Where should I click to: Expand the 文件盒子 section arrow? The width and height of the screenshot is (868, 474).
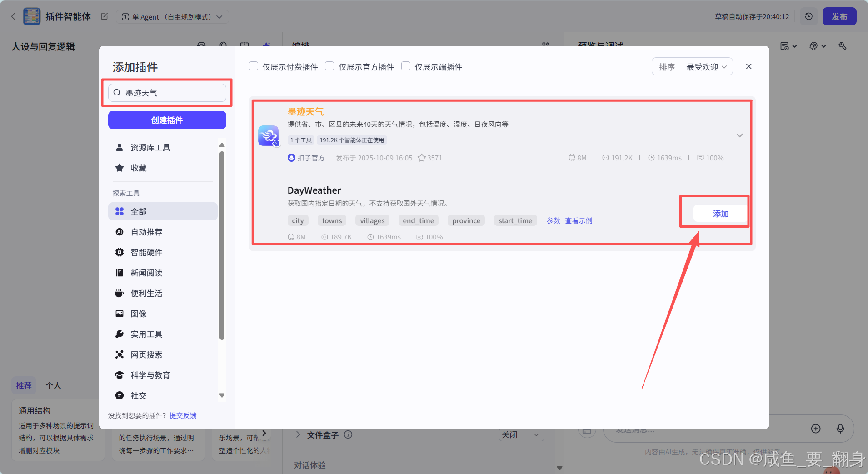click(x=298, y=434)
